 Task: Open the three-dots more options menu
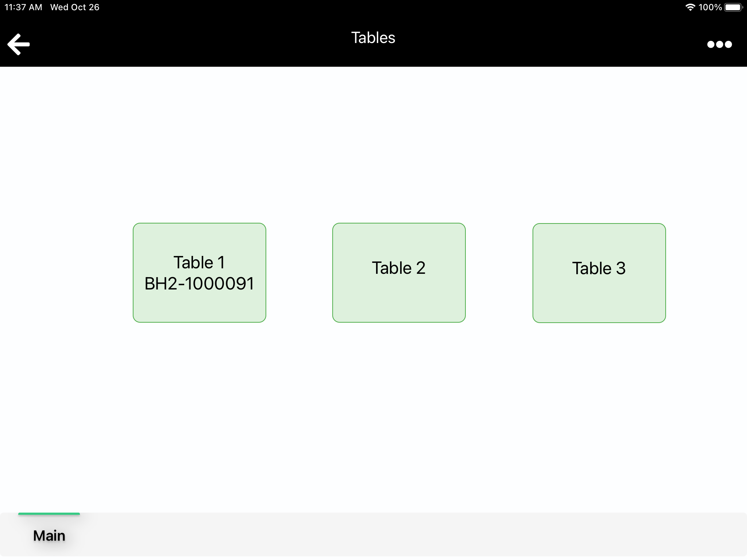pos(719,44)
